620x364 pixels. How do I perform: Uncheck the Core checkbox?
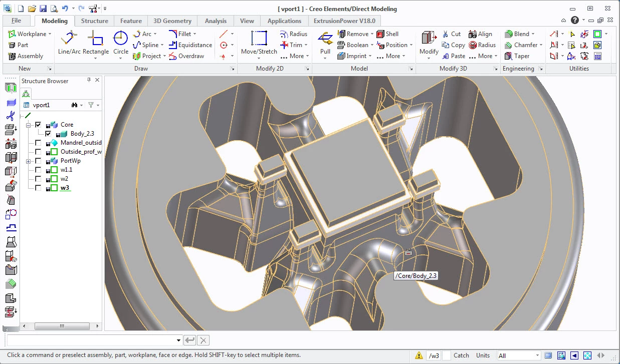click(x=38, y=125)
